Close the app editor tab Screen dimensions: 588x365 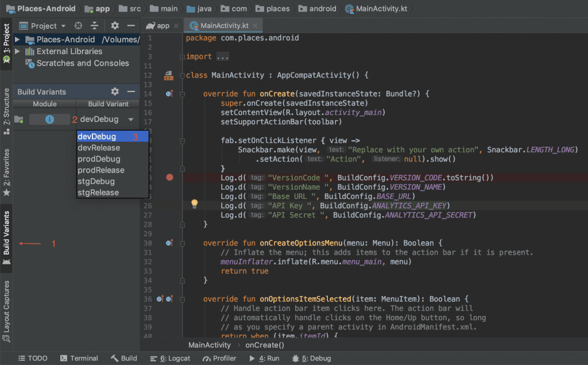point(176,25)
